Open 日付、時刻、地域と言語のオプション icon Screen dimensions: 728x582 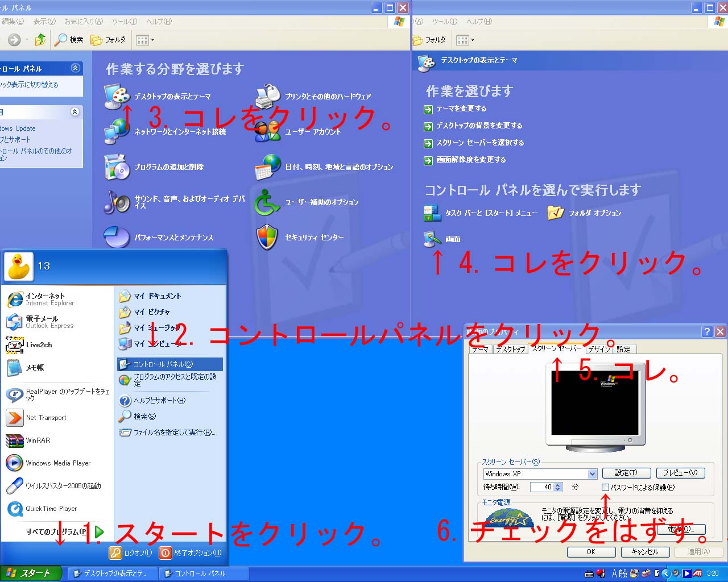(268, 167)
